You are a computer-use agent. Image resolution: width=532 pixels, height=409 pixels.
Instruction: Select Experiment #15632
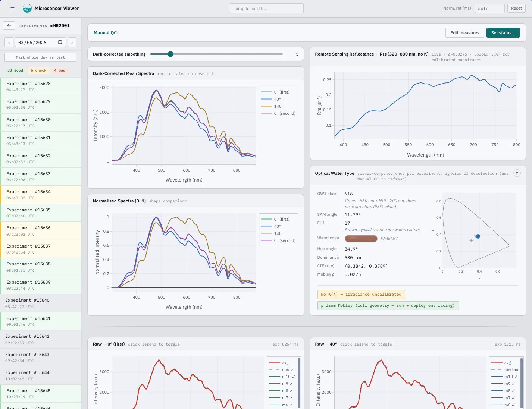click(x=41, y=159)
